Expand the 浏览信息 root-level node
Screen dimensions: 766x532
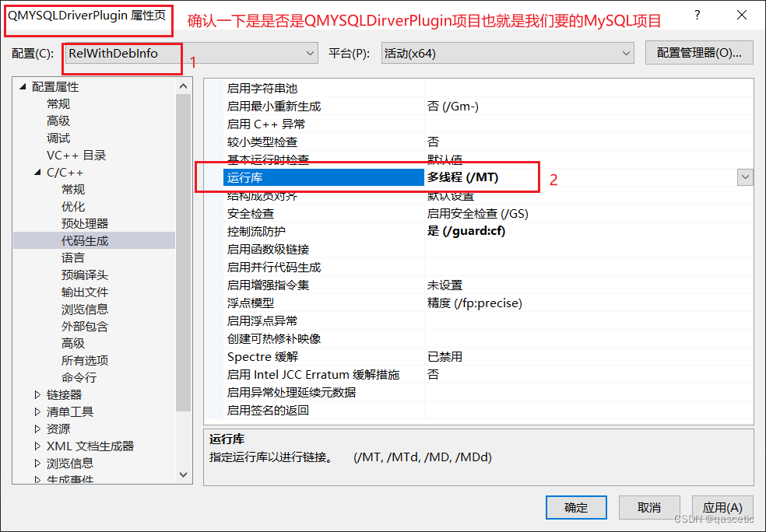pos(37,463)
